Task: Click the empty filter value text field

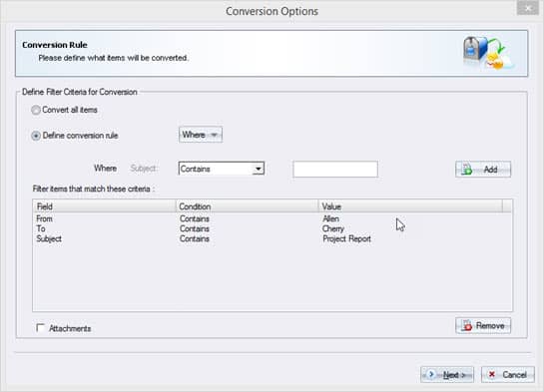Action: (x=335, y=170)
